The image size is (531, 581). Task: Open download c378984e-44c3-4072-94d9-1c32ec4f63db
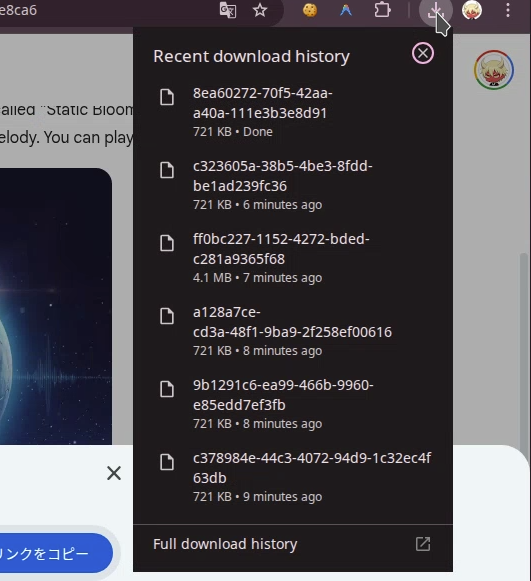(x=293, y=477)
